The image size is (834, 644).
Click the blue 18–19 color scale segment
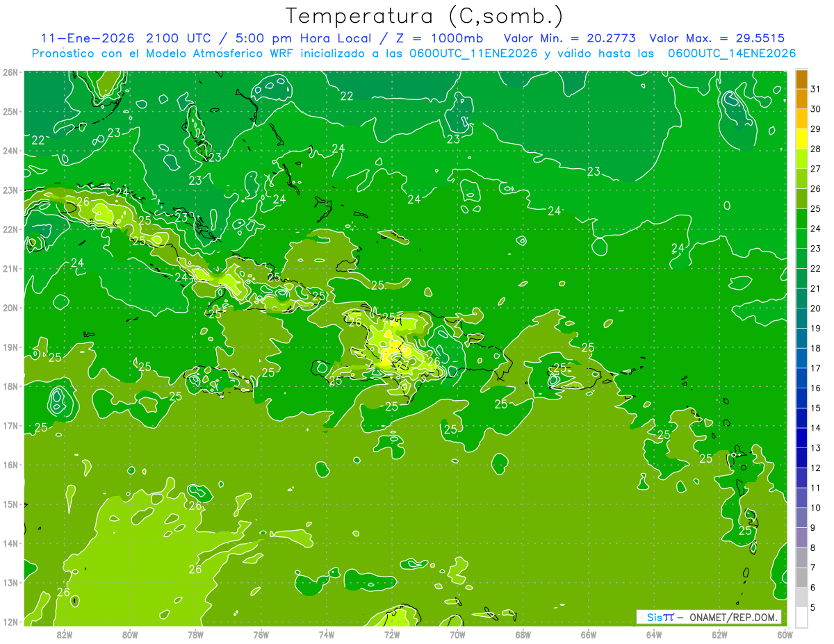801,338
